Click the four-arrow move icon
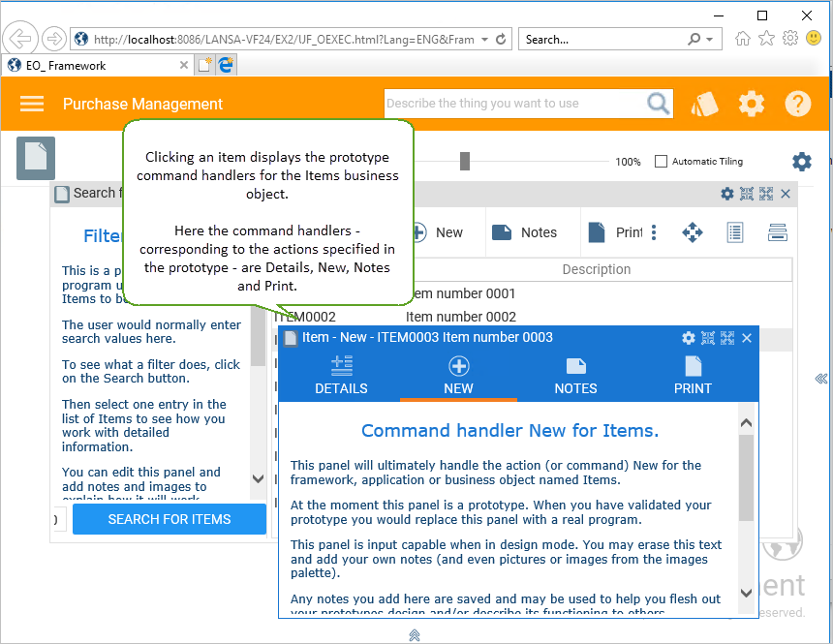 (693, 232)
